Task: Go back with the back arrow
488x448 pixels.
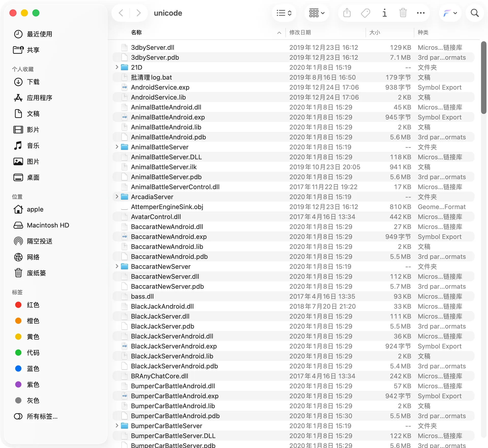Action: (121, 13)
